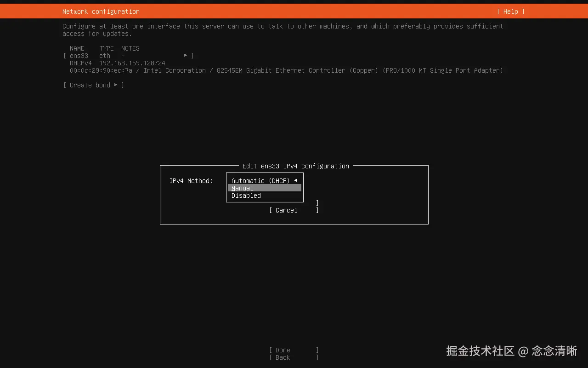Open the Help menu
588x368 pixels.
[510, 11]
